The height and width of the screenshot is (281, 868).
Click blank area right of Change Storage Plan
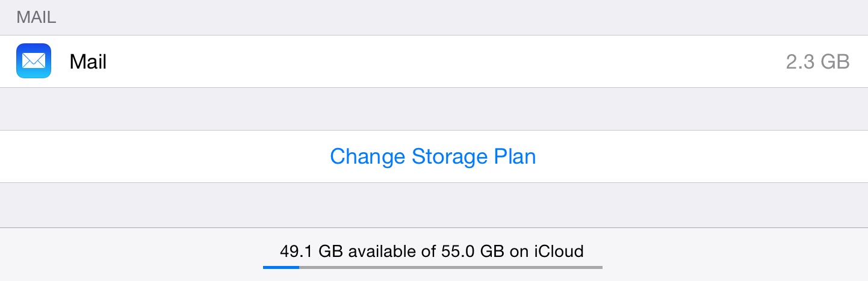click(x=704, y=156)
